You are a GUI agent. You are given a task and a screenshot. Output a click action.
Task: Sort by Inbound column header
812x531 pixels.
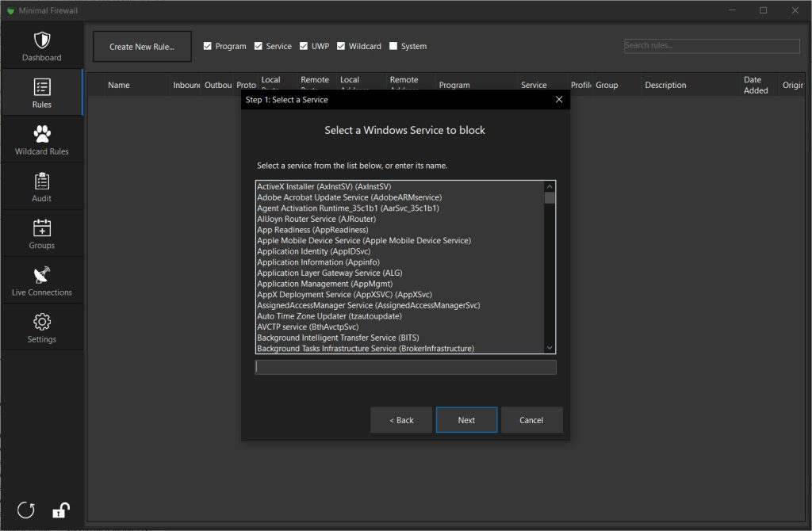pos(186,85)
